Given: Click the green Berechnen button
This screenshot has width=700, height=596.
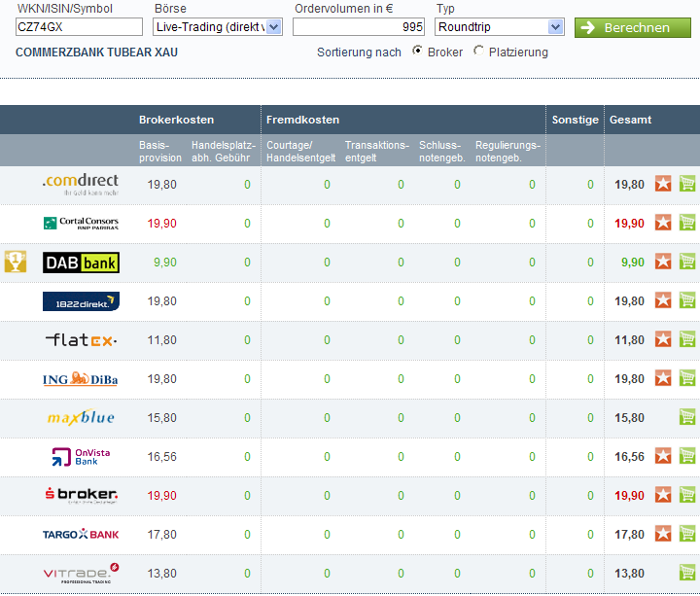Looking at the screenshot, I should [x=633, y=27].
